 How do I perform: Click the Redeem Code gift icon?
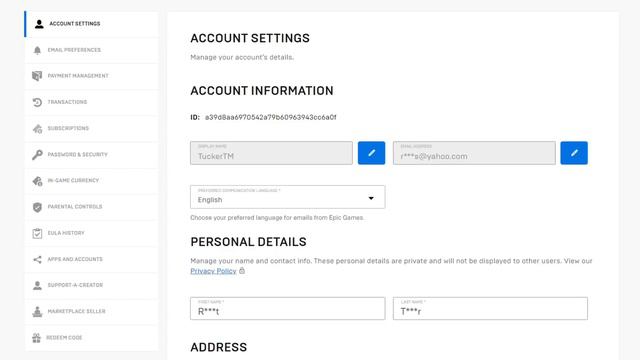click(36, 338)
